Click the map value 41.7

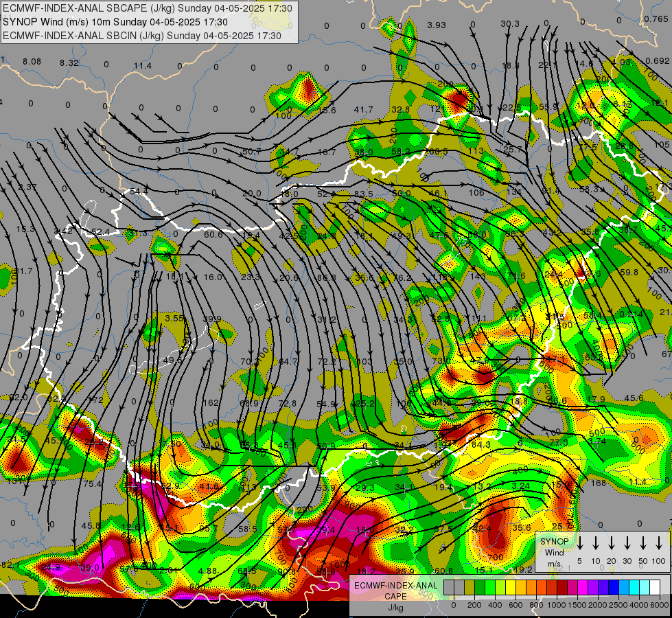363,110
